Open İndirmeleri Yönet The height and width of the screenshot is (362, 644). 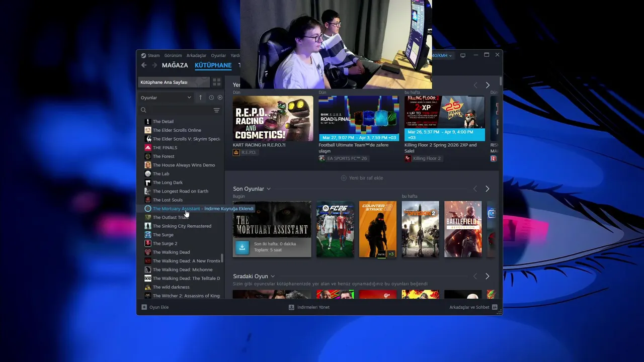click(x=309, y=307)
